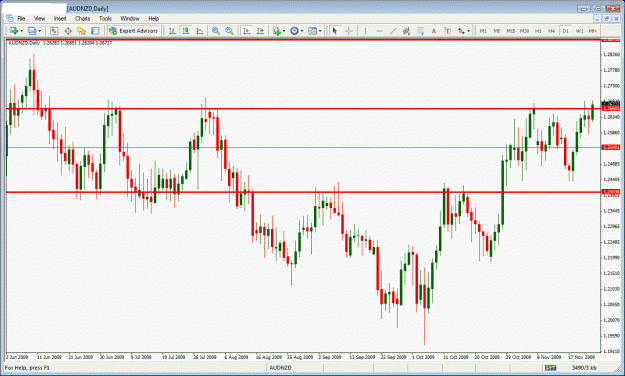Zoom in on the chart

216,31
